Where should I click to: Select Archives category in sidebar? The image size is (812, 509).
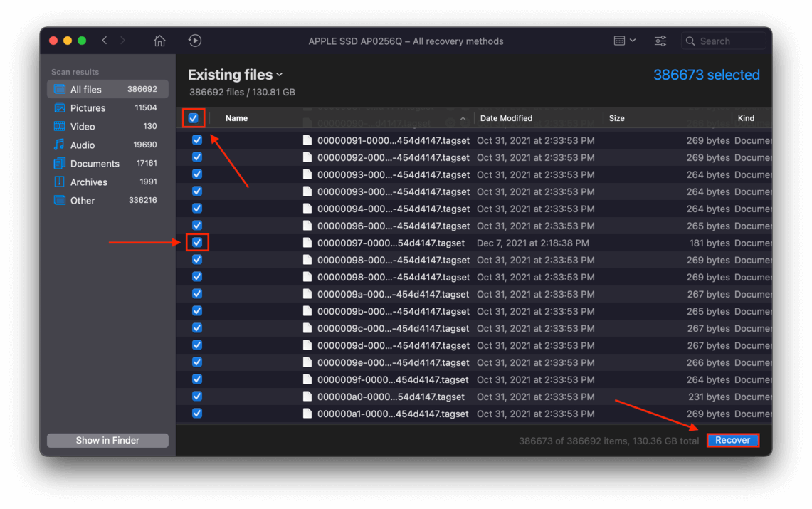pyautogui.click(x=107, y=182)
